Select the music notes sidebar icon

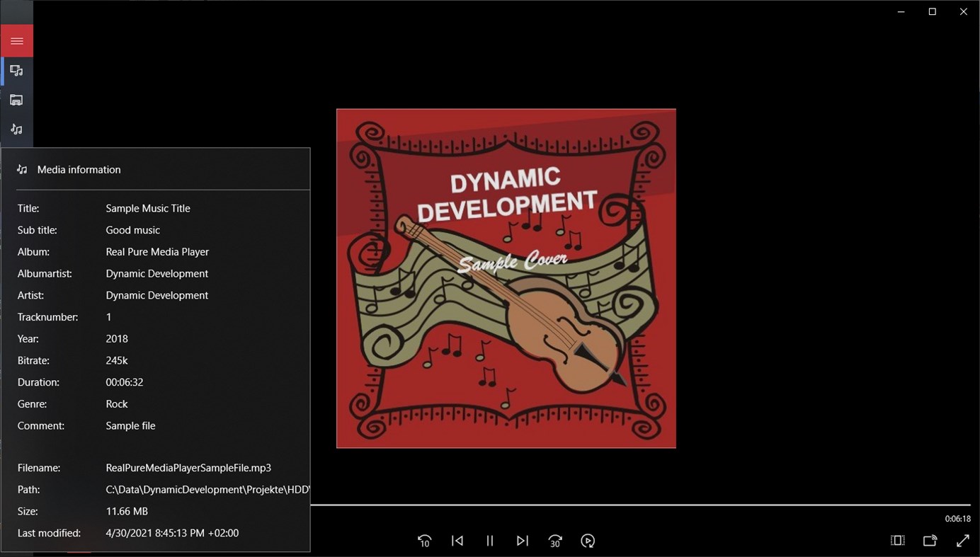click(17, 129)
